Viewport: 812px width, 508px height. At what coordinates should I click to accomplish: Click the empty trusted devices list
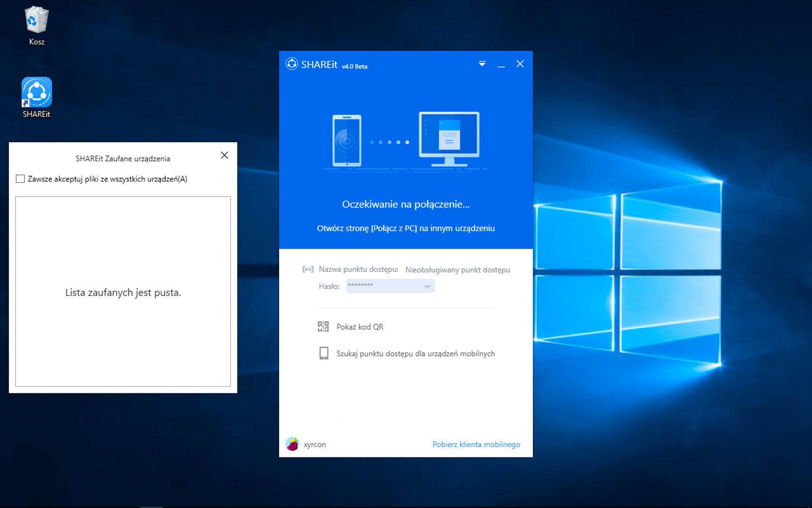tap(123, 292)
